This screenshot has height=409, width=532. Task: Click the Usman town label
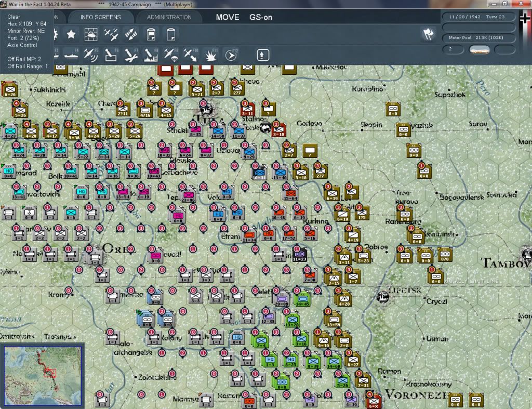tap(437, 339)
